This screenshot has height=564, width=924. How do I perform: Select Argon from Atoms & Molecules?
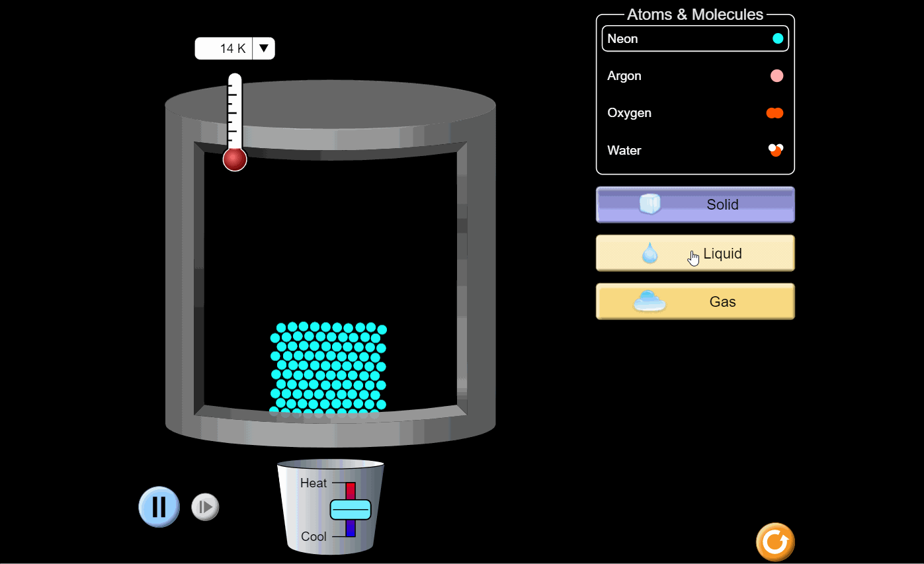click(x=695, y=76)
